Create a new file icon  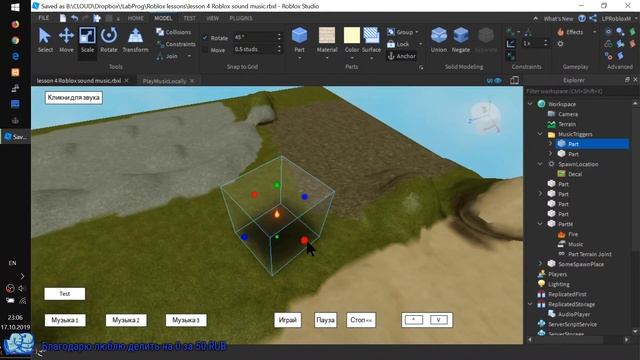tap(63, 18)
